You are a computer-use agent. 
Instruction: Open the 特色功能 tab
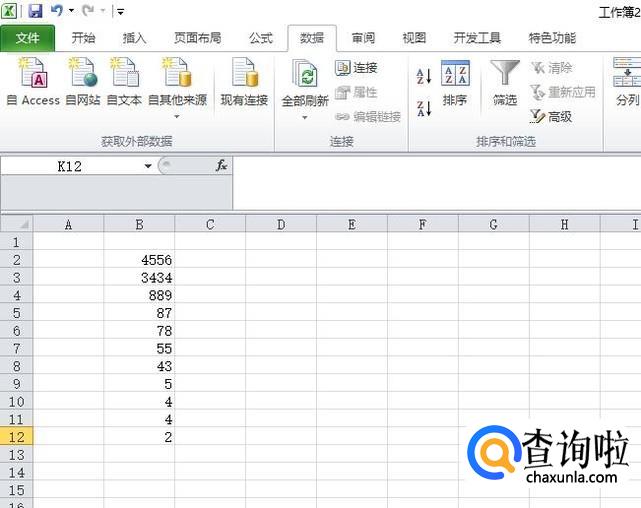[x=552, y=38]
